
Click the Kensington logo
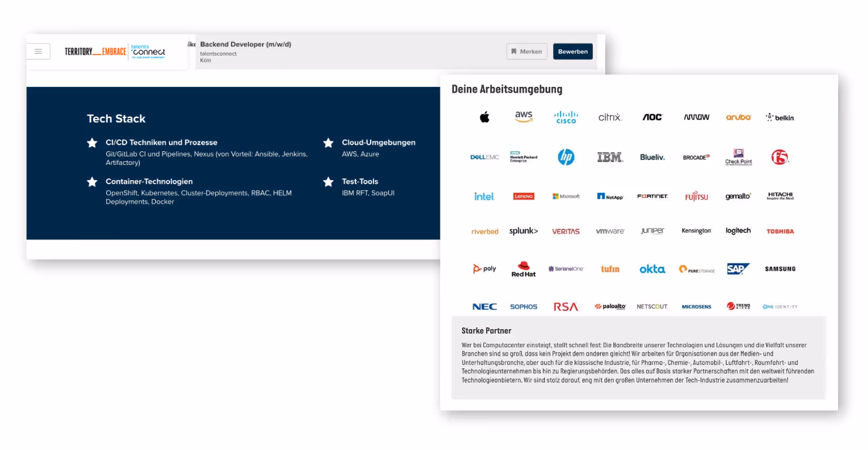point(696,231)
